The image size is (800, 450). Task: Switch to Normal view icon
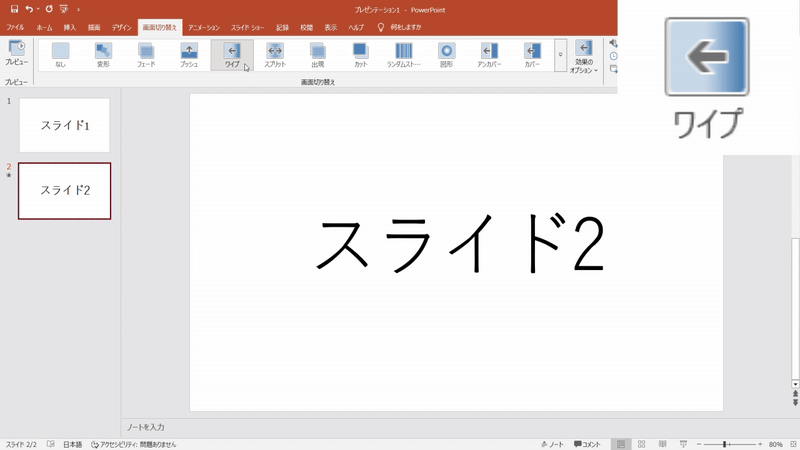click(x=621, y=444)
